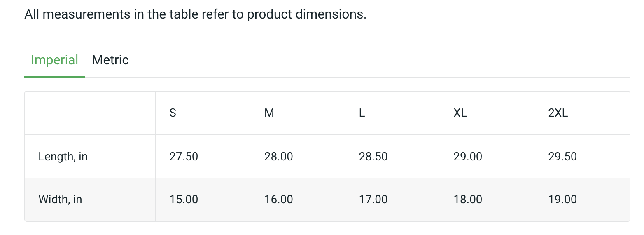This screenshot has height=235, width=644.
Task: Select the Imperial tab
Action: [54, 60]
